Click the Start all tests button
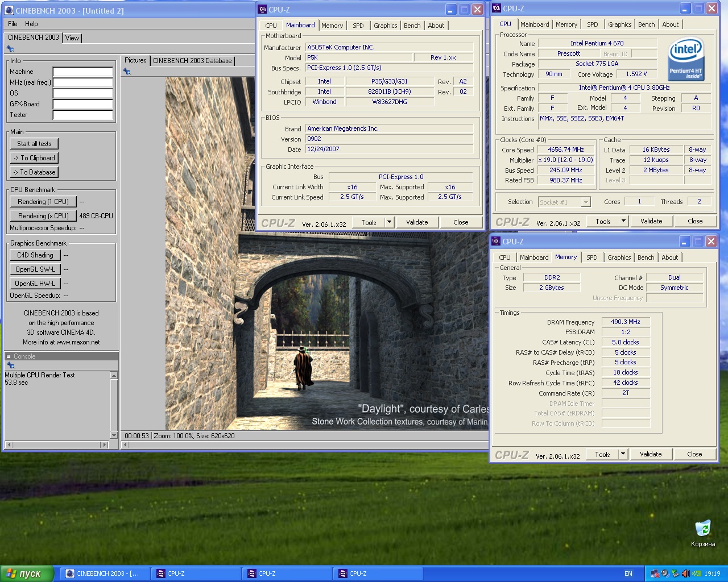Screen dimensions: 728x582 (x=34, y=144)
